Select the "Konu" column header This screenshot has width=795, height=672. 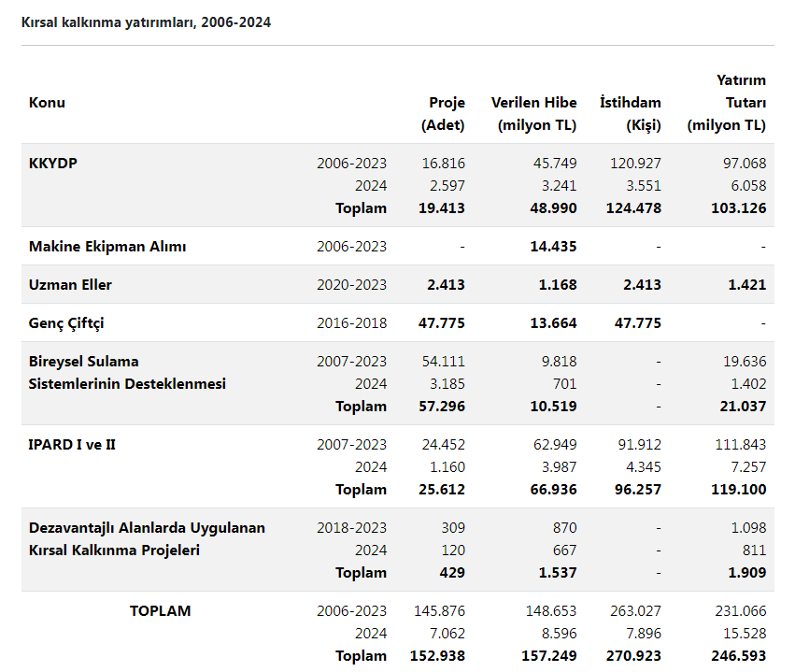(47, 103)
